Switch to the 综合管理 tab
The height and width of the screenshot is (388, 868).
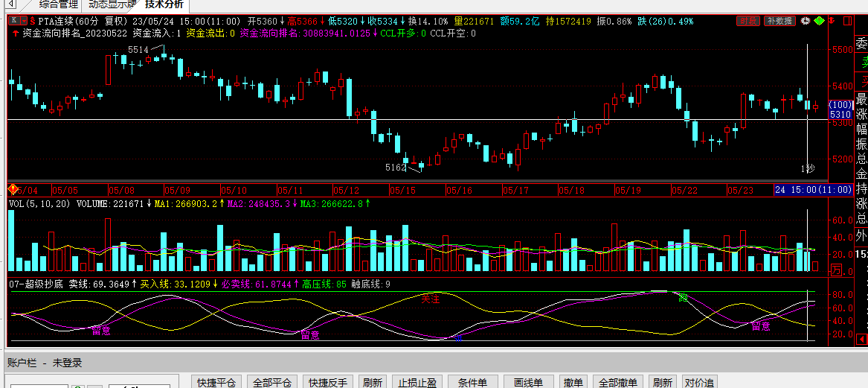tap(58, 4)
